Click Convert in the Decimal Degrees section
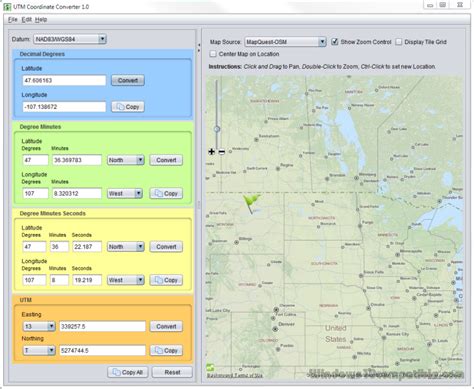 click(x=128, y=80)
